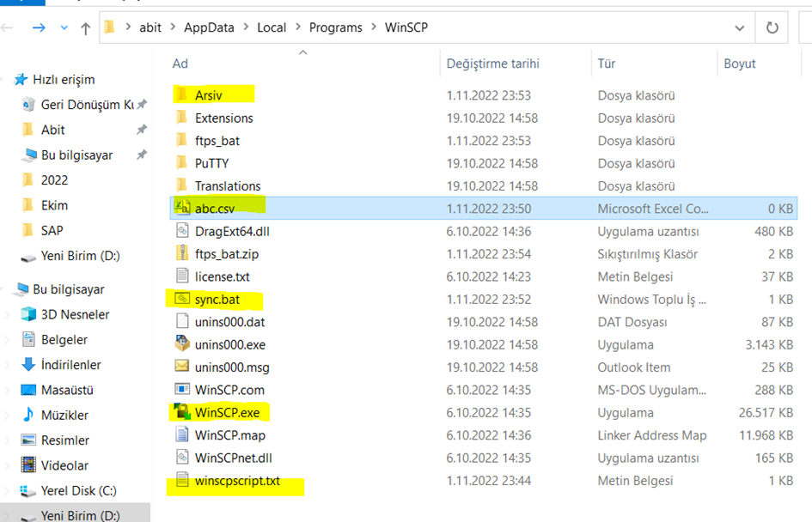Select the Extensions folder icon
The image size is (812, 522).
(x=182, y=118)
